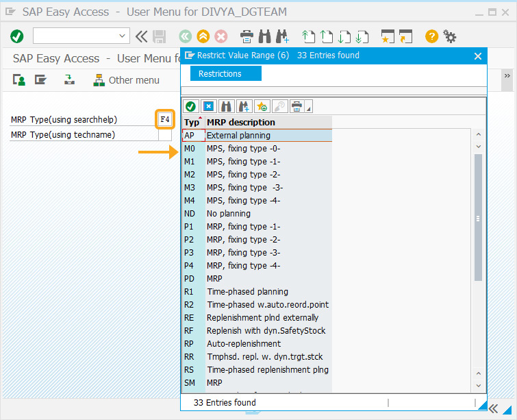Click Insert in Personal List star icon
The image size is (517, 420).
tap(262, 107)
